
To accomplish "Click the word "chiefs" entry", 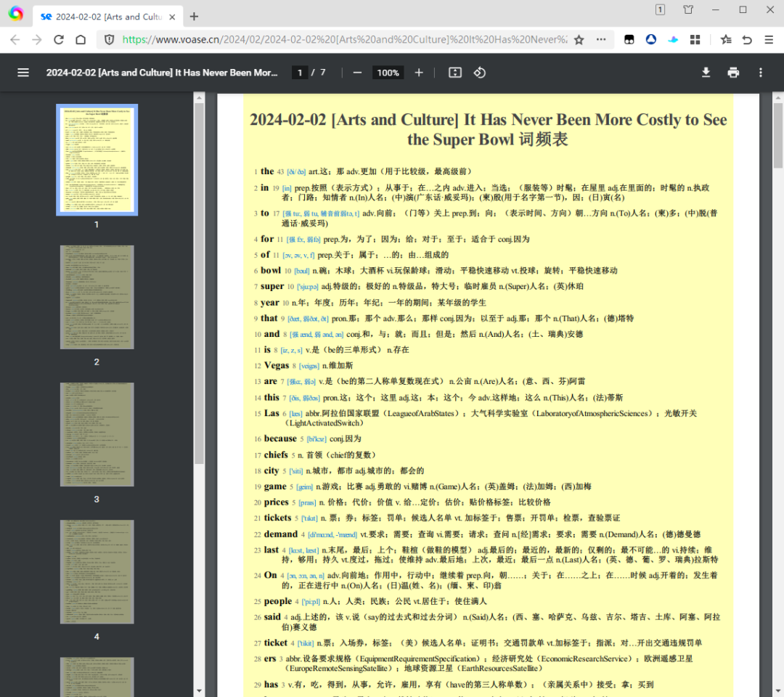I will 276,455.
